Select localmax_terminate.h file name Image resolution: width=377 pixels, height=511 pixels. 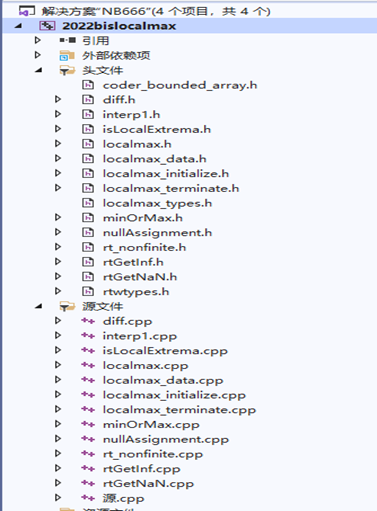tap(171, 188)
